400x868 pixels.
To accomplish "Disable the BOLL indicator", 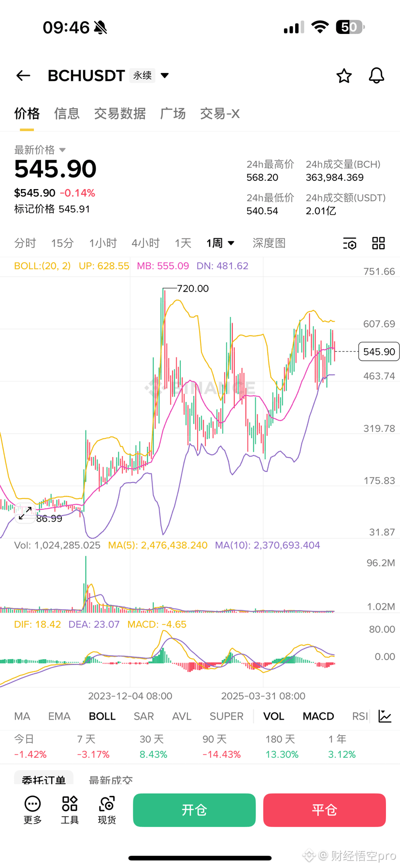I will pyautogui.click(x=102, y=716).
